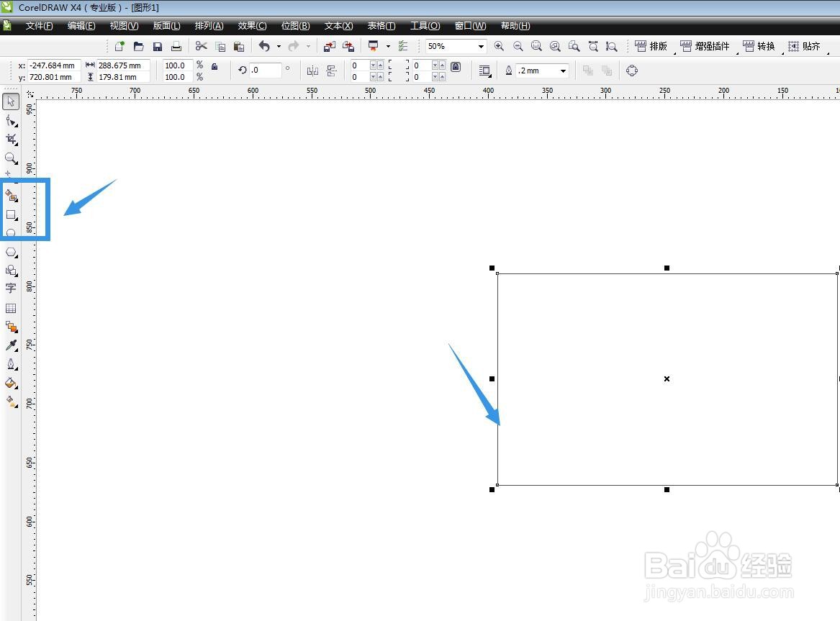Click the Zoom In magnifier
The width and height of the screenshot is (840, 621).
coord(499,46)
